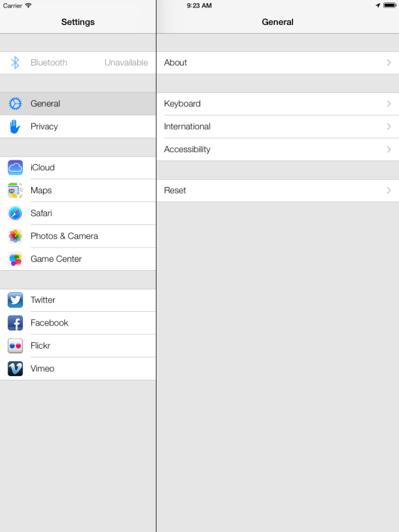Tap the iCloud cloud icon
Screen dimensions: 399x532
pyautogui.click(x=15, y=168)
